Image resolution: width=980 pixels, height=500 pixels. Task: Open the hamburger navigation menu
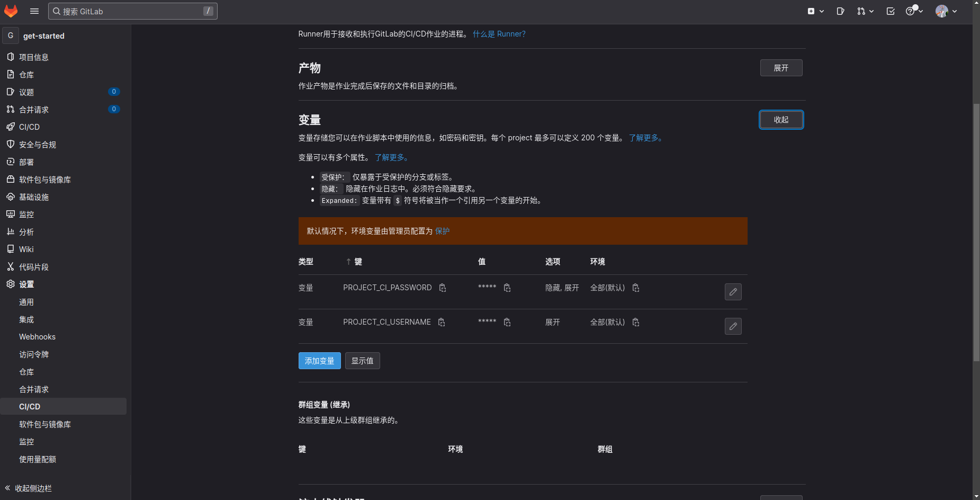(34, 11)
